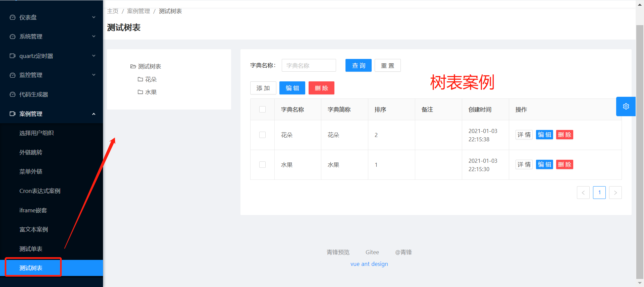Click the 案例管理 breadcrumb link

[139, 11]
